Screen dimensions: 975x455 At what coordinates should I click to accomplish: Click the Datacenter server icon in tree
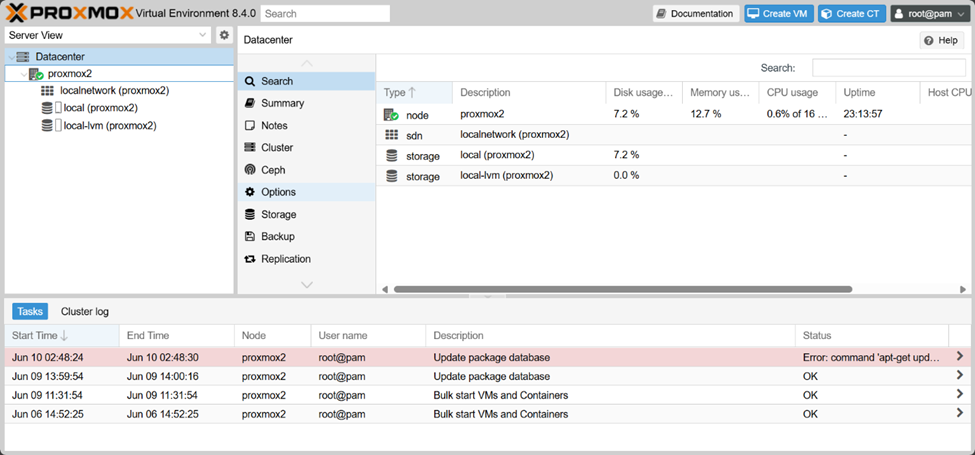(23, 57)
